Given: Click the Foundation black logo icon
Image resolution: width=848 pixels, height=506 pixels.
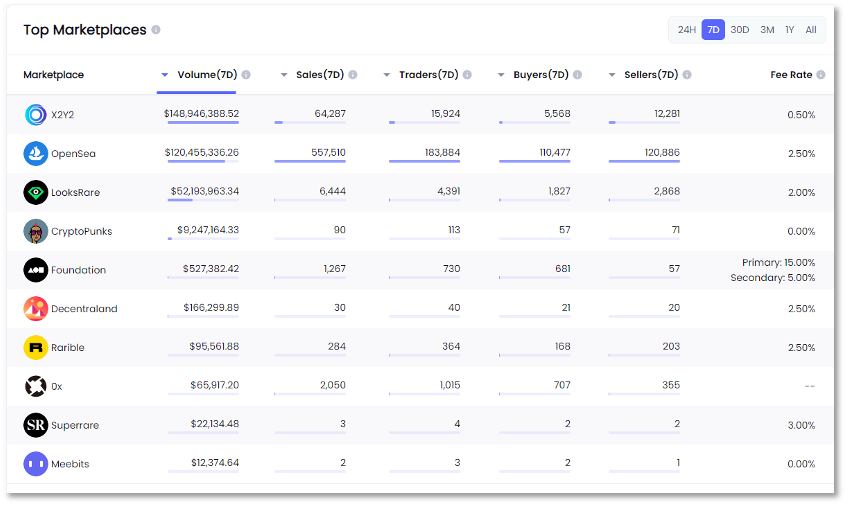Looking at the screenshot, I should [x=36, y=270].
